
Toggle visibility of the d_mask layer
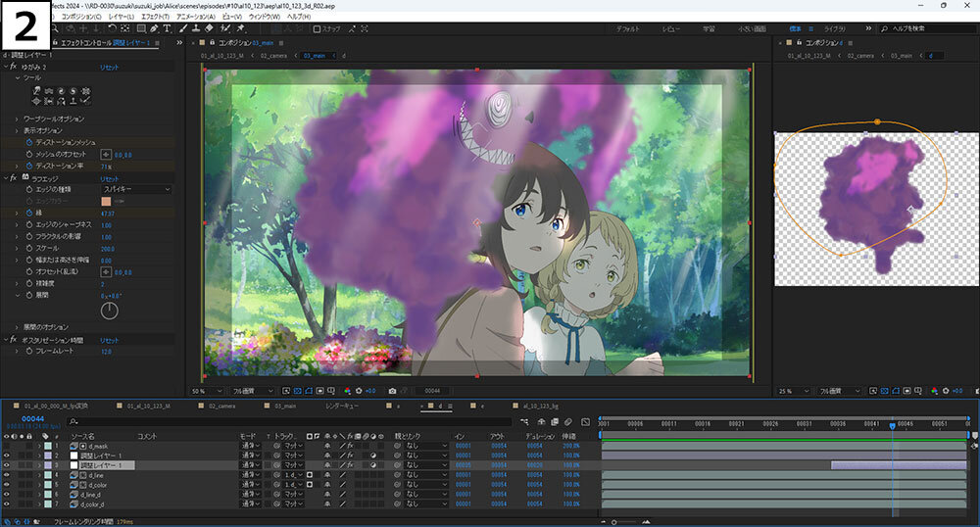pyautogui.click(x=7, y=446)
